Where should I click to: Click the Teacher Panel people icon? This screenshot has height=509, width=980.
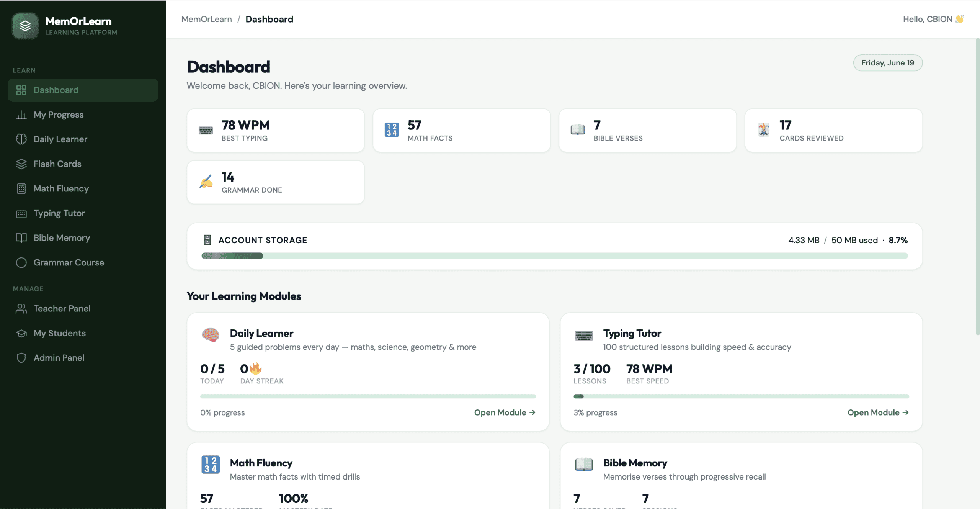coord(21,309)
